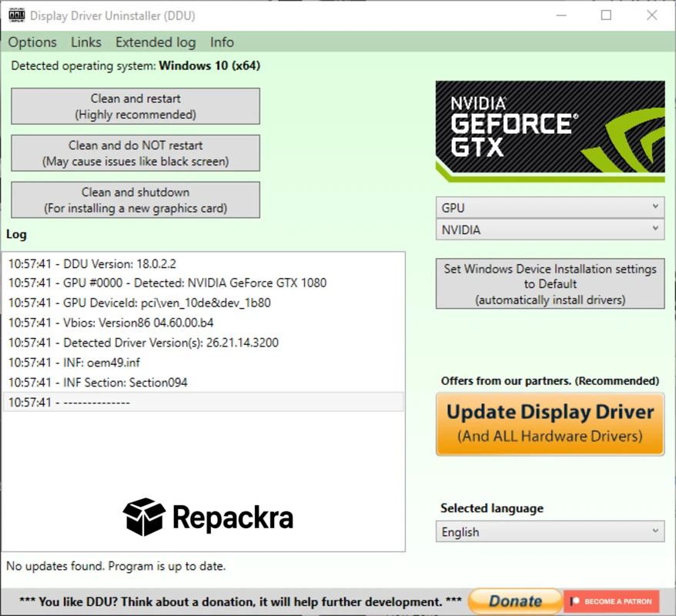Select the Vbios: Version86 log row
This screenshot has width=676, height=616.
click(x=203, y=323)
